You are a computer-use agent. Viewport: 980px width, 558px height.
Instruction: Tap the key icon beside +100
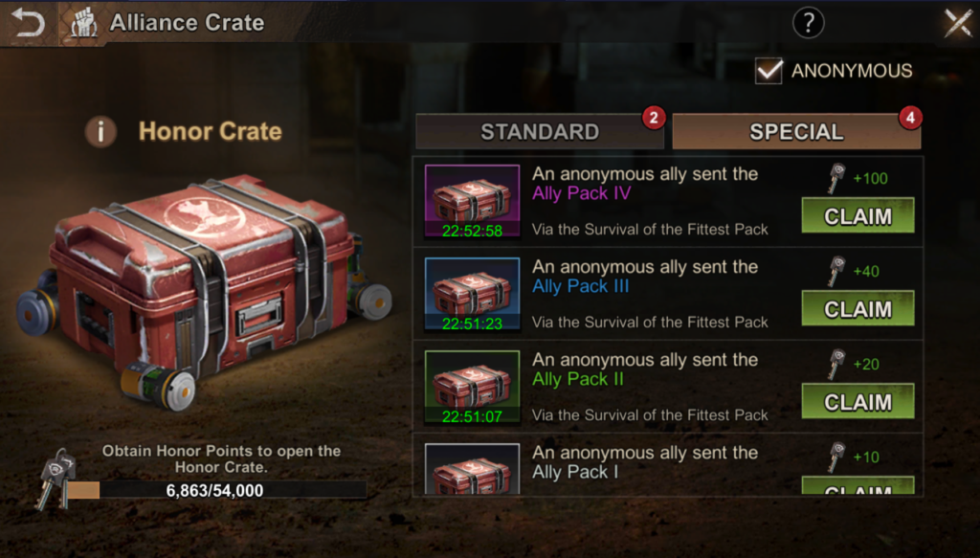pyautogui.click(x=836, y=179)
